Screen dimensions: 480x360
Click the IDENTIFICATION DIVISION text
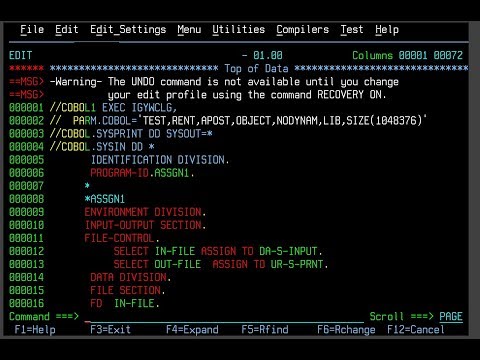[x=160, y=160]
